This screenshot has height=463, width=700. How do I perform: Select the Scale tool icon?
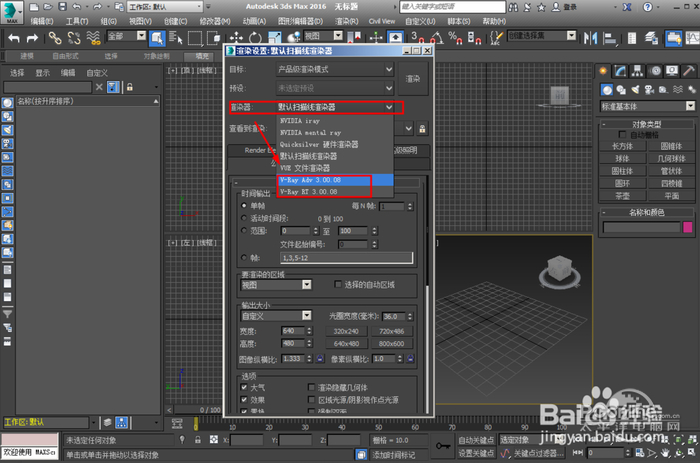[274, 38]
